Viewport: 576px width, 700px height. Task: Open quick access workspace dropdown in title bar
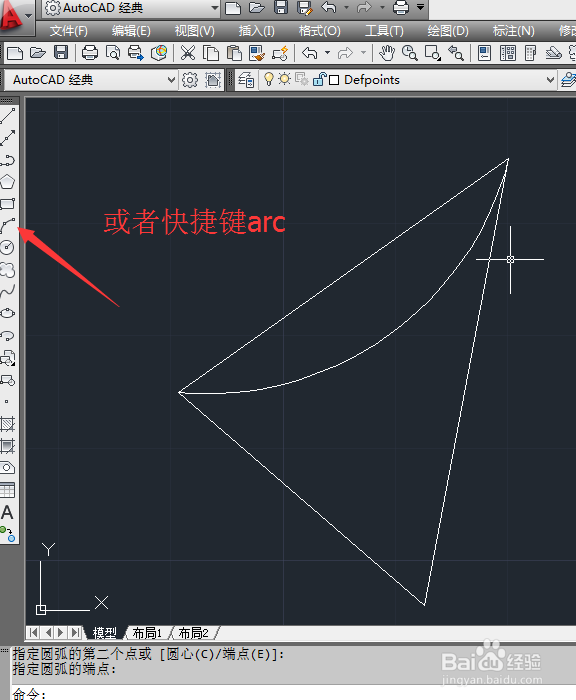214,8
